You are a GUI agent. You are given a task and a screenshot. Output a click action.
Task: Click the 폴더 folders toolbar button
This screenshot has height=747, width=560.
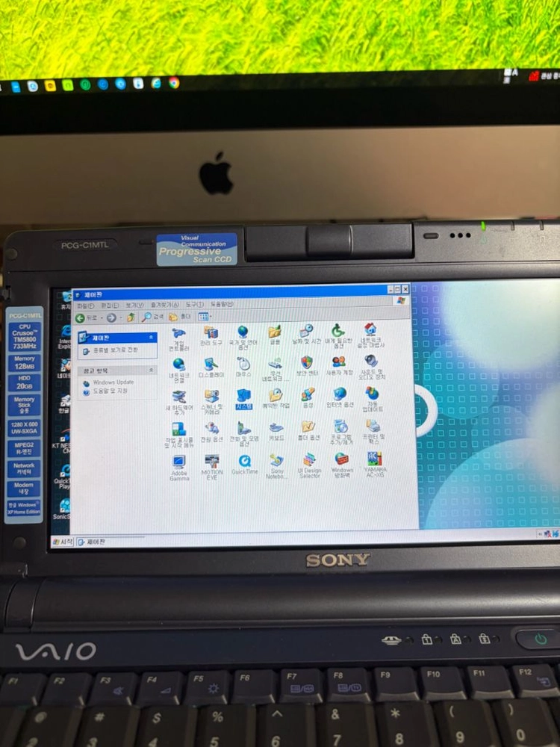[x=180, y=316]
